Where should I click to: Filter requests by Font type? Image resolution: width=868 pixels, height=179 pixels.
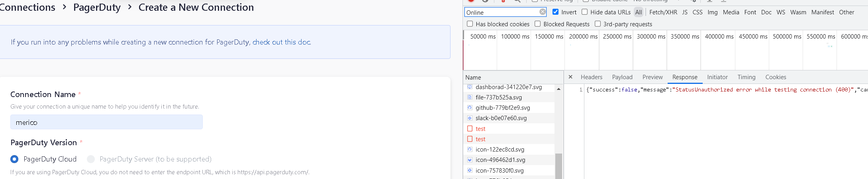coord(750,12)
